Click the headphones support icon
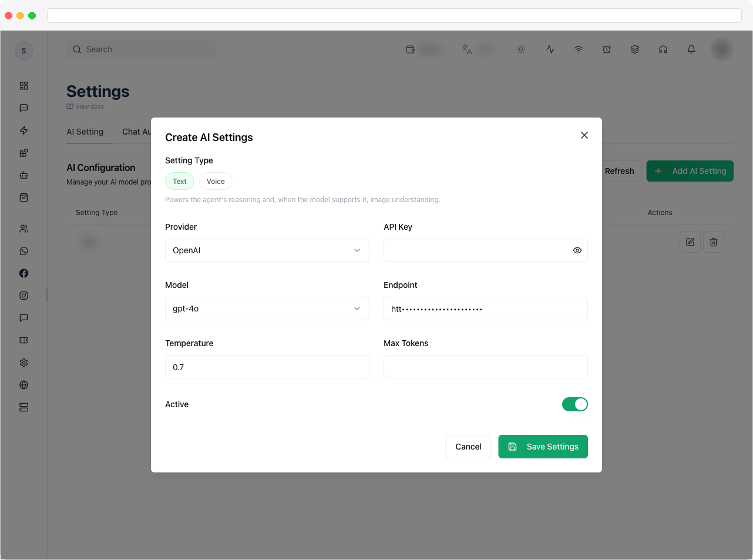This screenshot has height=560, width=753. tap(663, 49)
